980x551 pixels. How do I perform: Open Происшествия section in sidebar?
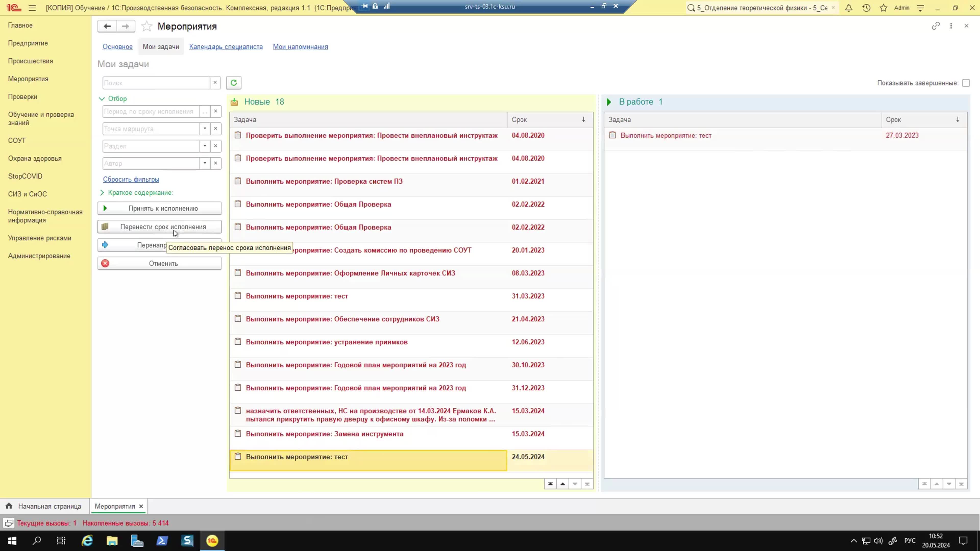(x=30, y=61)
